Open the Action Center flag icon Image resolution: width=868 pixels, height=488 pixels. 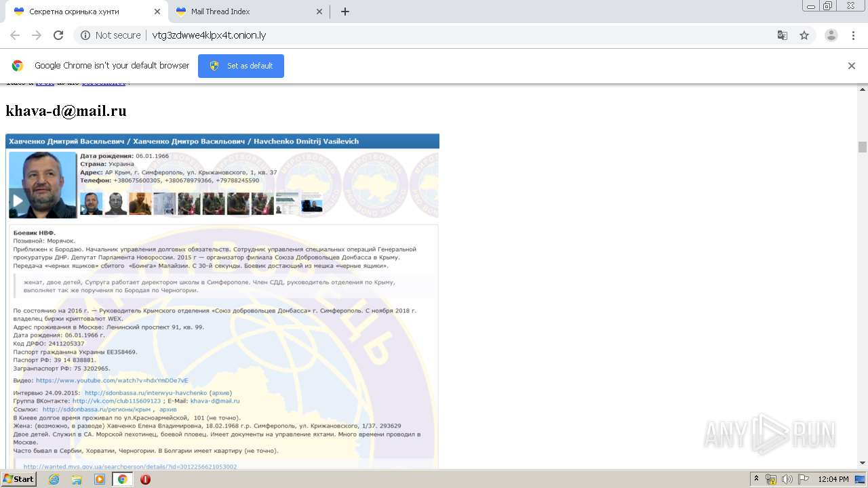804,479
